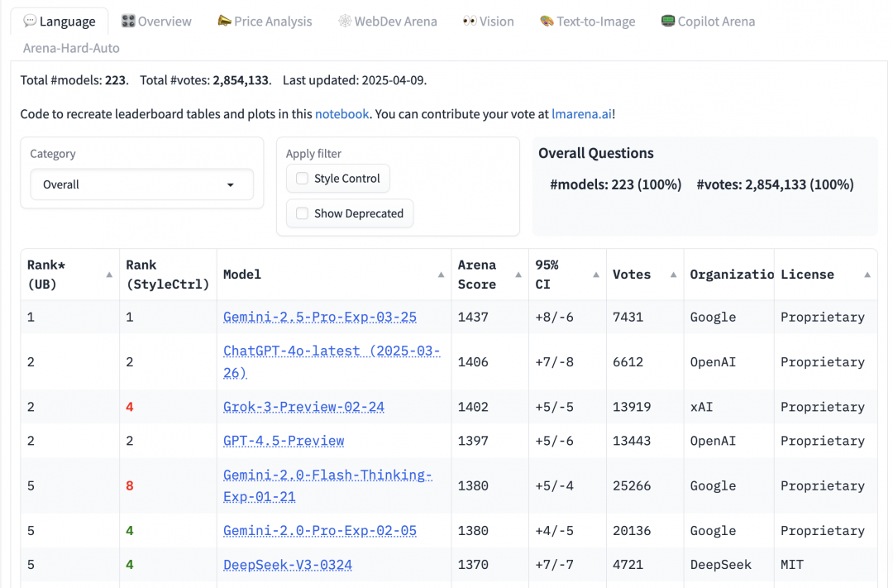The height and width of the screenshot is (588, 893).
Task: Click the DeepSeek-V3-0324 model link
Action: [x=288, y=566]
